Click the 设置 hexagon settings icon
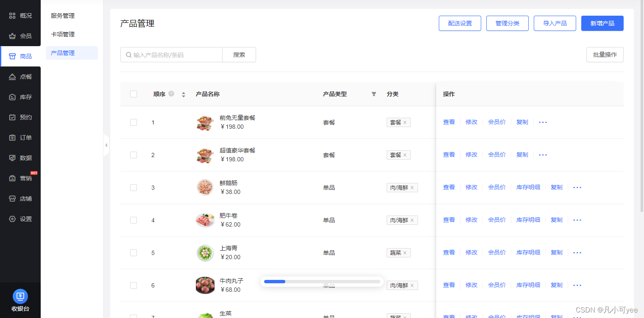The height and width of the screenshot is (318, 644). point(12,219)
